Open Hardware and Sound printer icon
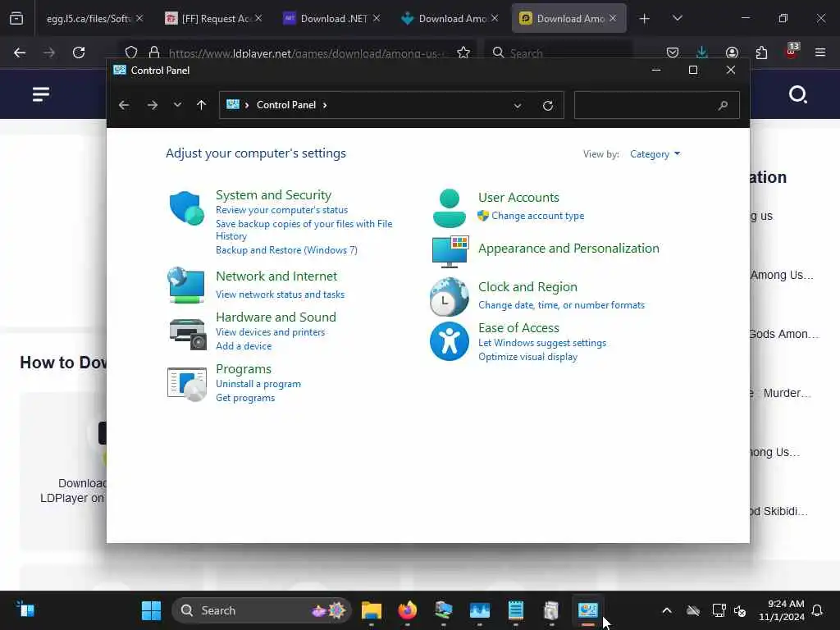Screen dimensions: 840x630 [188, 333]
